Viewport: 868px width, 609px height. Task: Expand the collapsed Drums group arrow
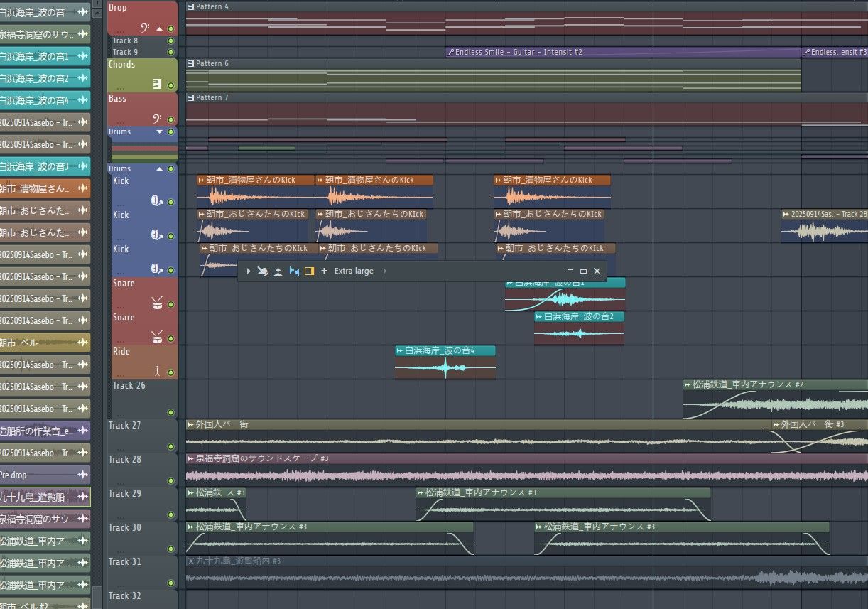(159, 132)
